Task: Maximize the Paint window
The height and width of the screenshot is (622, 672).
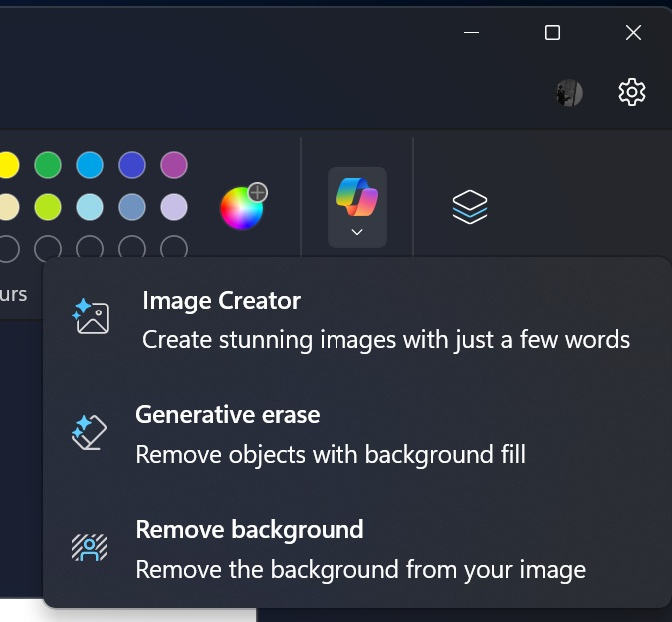Action: point(552,33)
